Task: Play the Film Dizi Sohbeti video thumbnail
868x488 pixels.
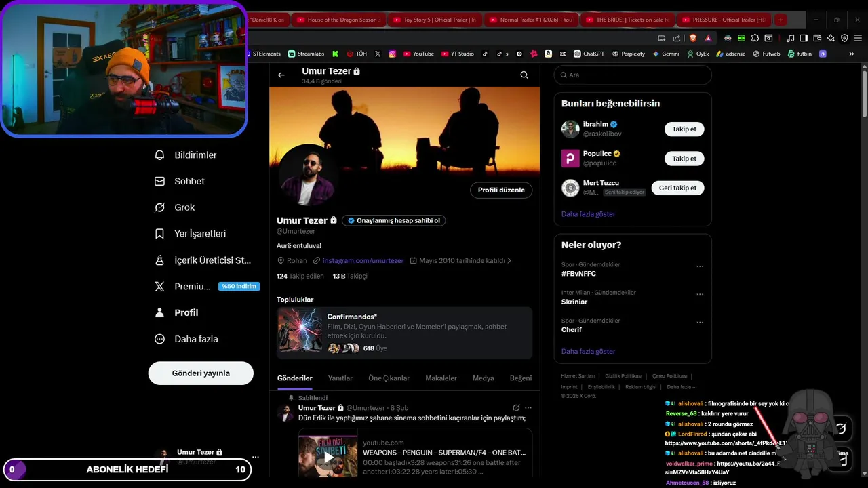Action: pyautogui.click(x=328, y=456)
